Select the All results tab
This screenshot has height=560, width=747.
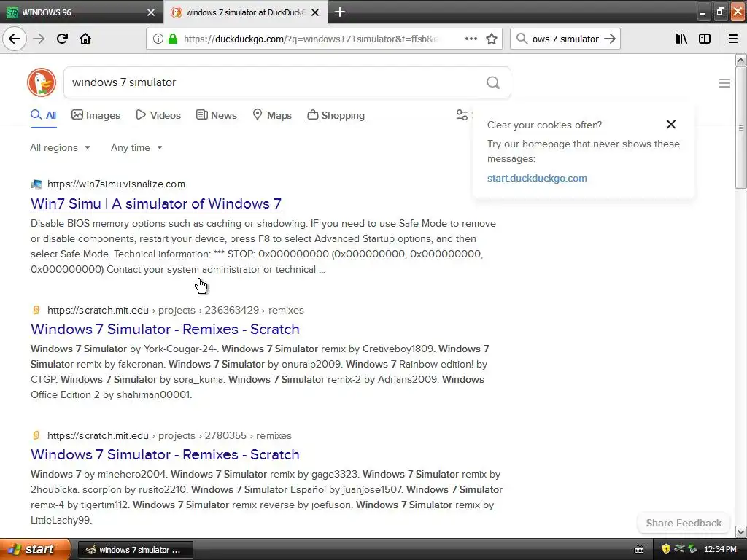point(43,115)
